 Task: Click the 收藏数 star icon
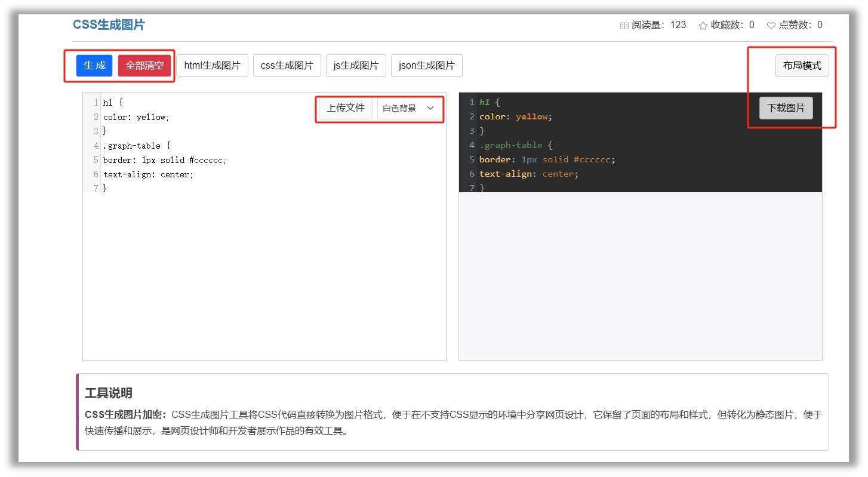tap(703, 25)
